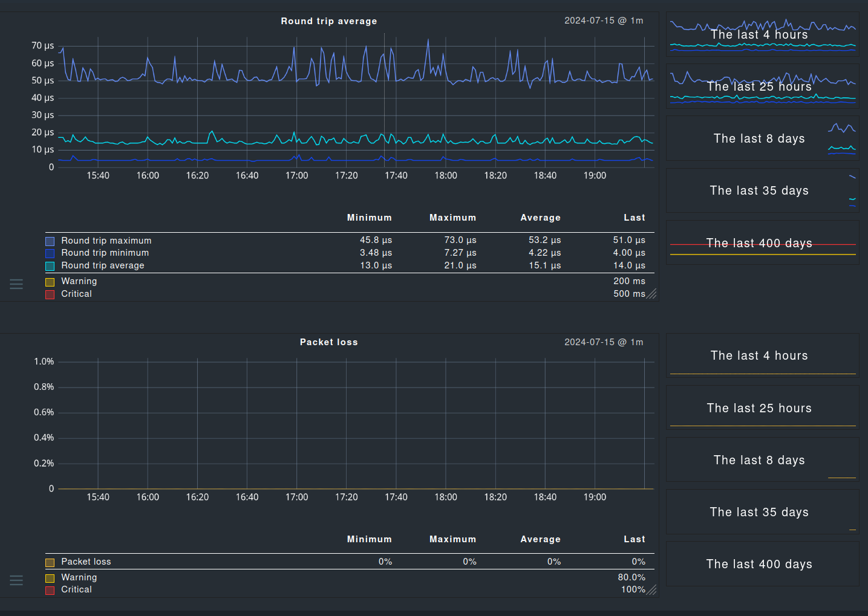868x616 pixels.
Task: Show round trip 'The last 400 days' graph
Action: pyautogui.click(x=762, y=243)
